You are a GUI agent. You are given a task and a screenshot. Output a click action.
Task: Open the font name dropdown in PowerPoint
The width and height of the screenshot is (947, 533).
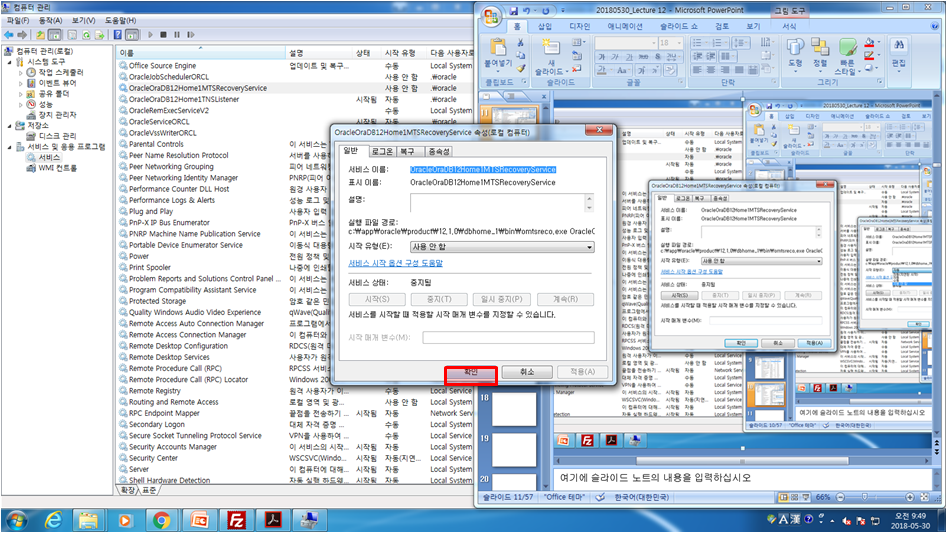653,43
